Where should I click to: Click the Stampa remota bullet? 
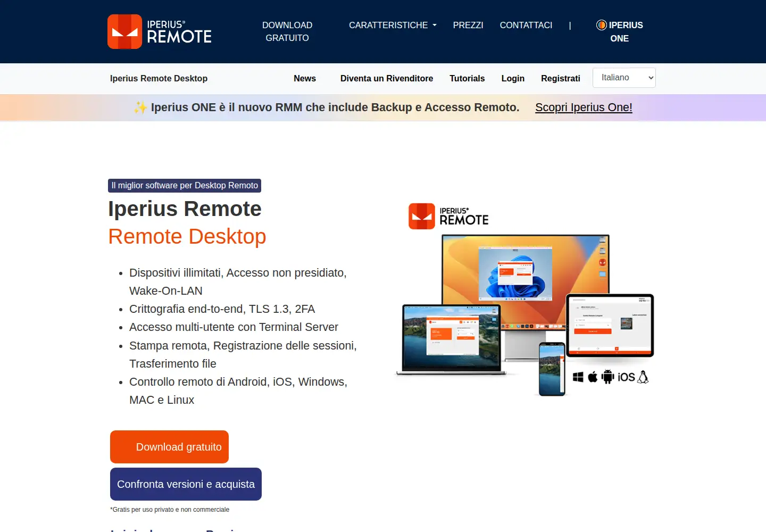click(243, 355)
